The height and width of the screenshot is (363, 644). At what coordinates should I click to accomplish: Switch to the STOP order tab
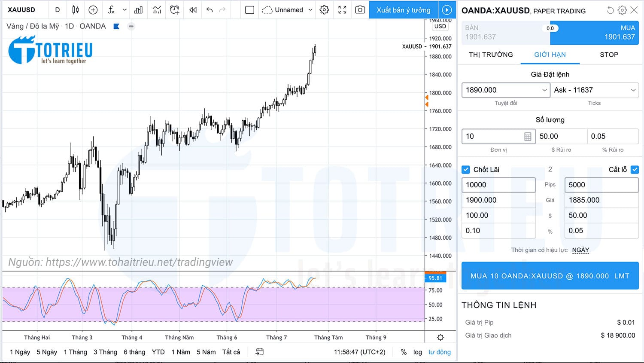tap(609, 55)
